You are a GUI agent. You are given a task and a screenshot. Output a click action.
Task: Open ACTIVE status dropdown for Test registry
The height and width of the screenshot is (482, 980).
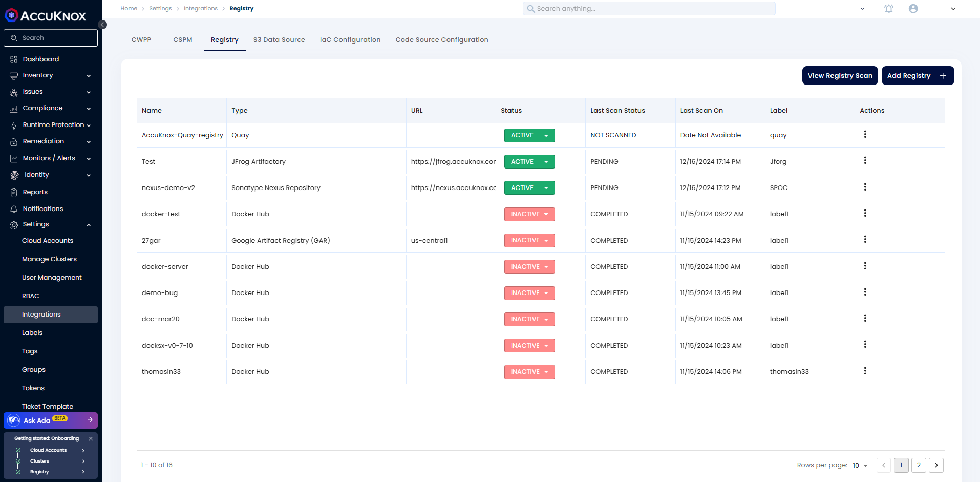529,162
